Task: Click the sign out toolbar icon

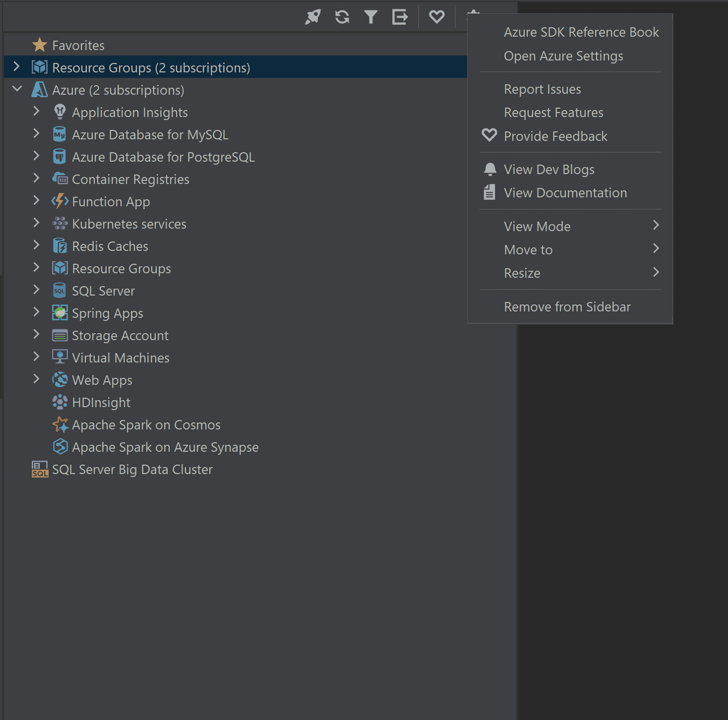Action: pyautogui.click(x=400, y=17)
